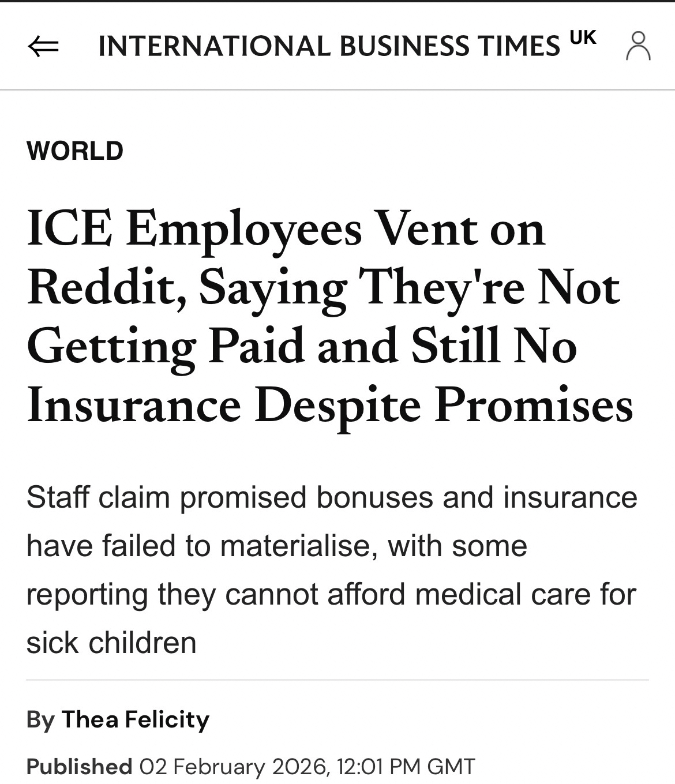Click the date 02 February 2026
This screenshot has width=675, height=784.
click(234, 767)
